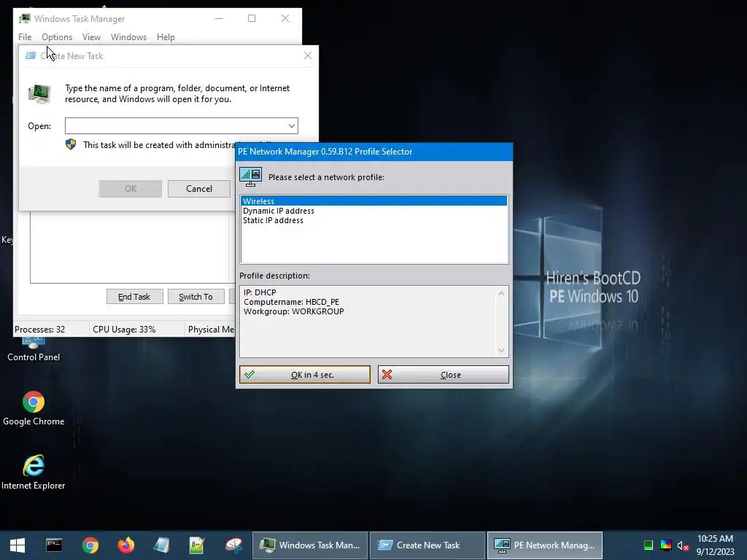747x560 pixels.
Task: Open the Help menu in Task Manager
Action: (166, 37)
